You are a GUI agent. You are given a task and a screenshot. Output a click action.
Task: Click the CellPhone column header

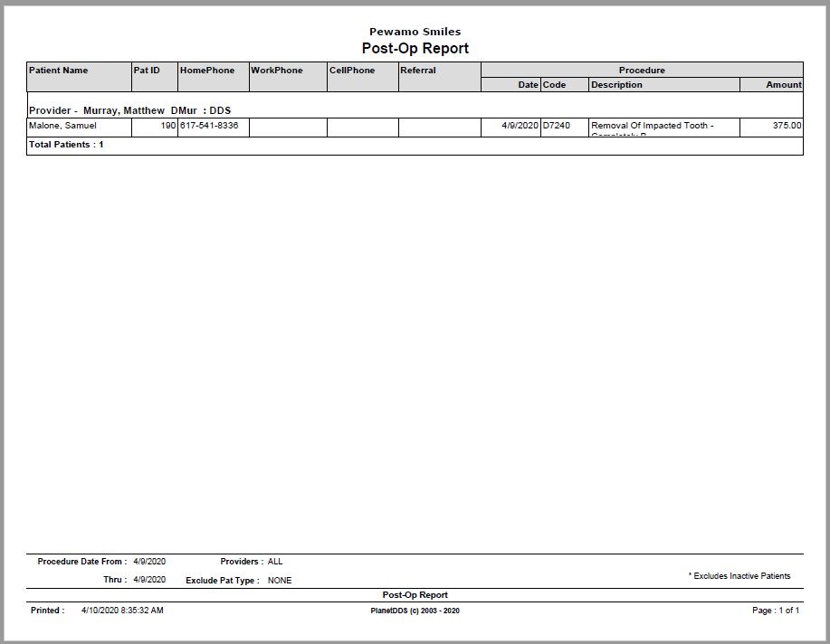pos(352,71)
